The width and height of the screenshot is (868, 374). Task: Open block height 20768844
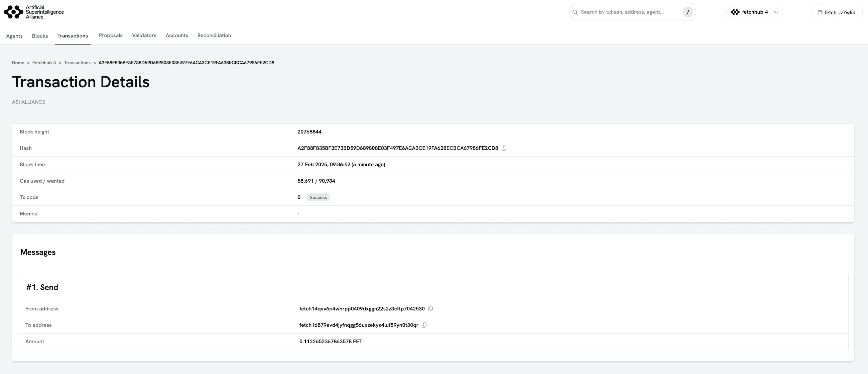coord(309,132)
